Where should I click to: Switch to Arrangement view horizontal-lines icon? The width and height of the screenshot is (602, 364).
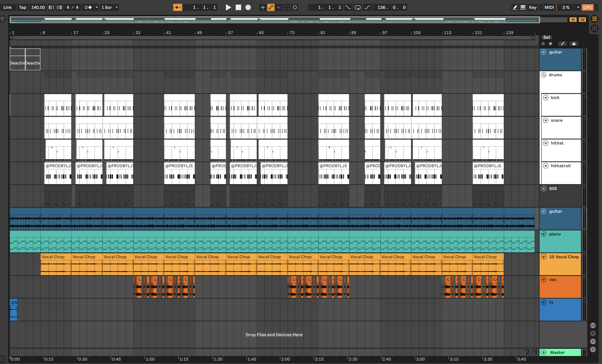(594, 19)
